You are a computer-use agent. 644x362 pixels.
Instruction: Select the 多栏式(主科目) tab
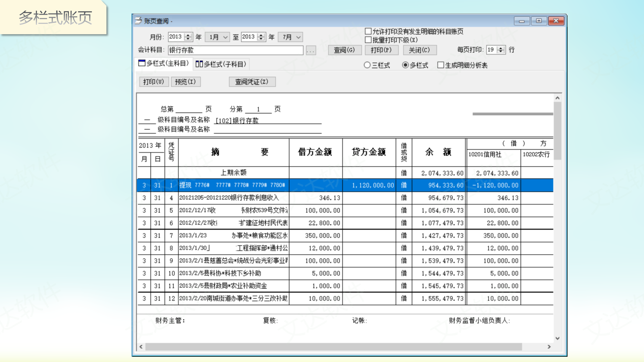(164, 63)
